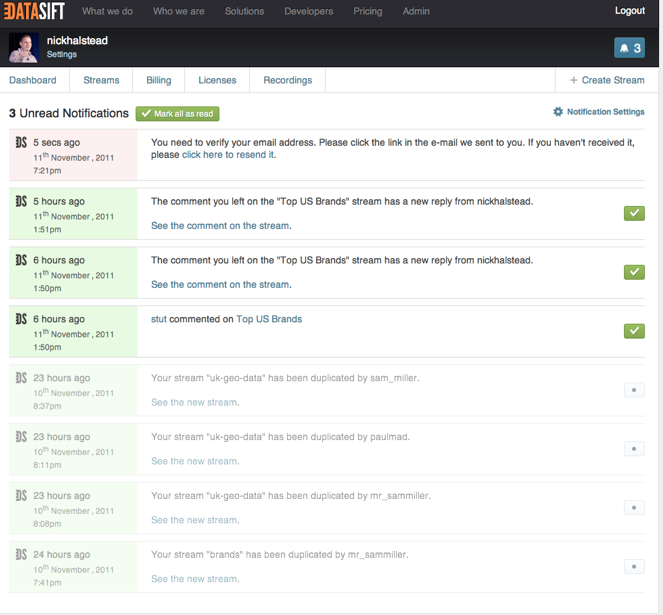Click DS icon on the 1:50pm reply notification

click(x=21, y=260)
